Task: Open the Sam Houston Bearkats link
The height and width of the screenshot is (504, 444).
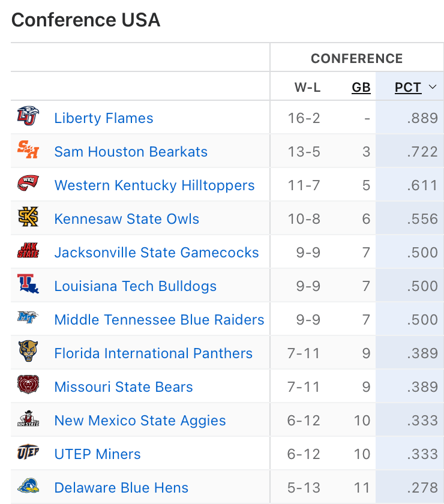Action: (131, 152)
